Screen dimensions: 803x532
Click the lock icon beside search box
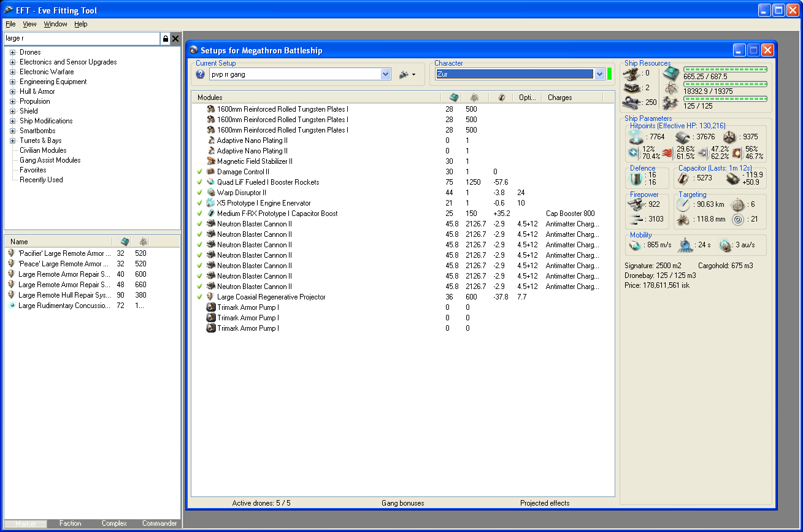(165, 39)
